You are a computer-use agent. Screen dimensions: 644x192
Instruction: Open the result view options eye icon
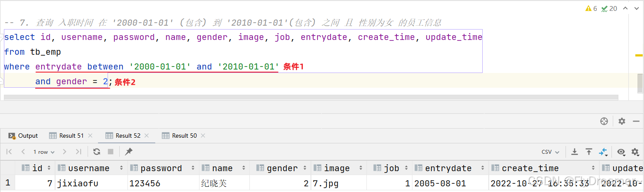(x=621, y=152)
